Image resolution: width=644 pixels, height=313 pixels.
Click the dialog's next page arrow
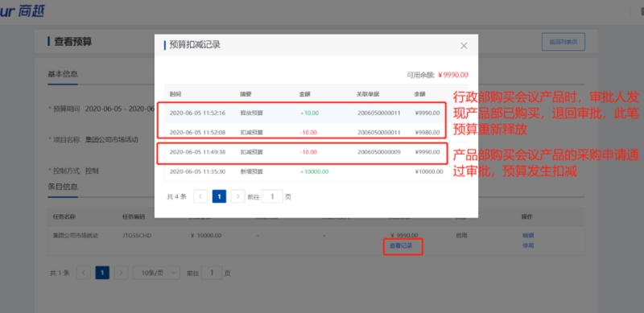[237, 196]
